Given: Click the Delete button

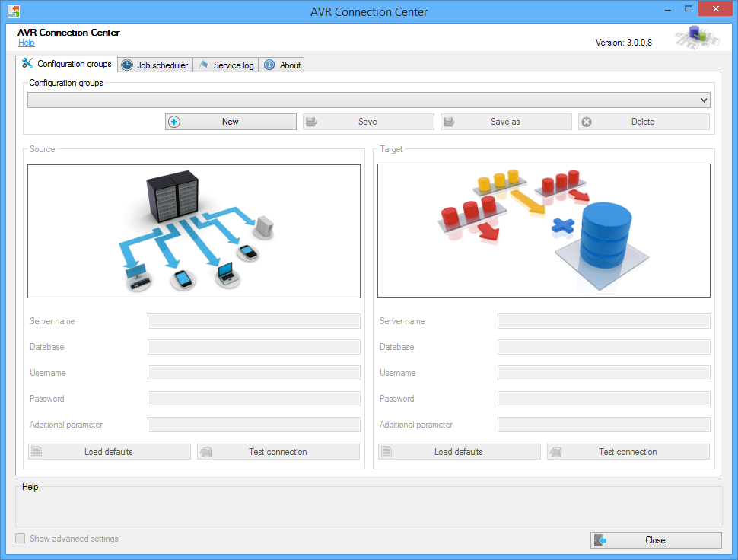Looking at the screenshot, I should (x=644, y=122).
